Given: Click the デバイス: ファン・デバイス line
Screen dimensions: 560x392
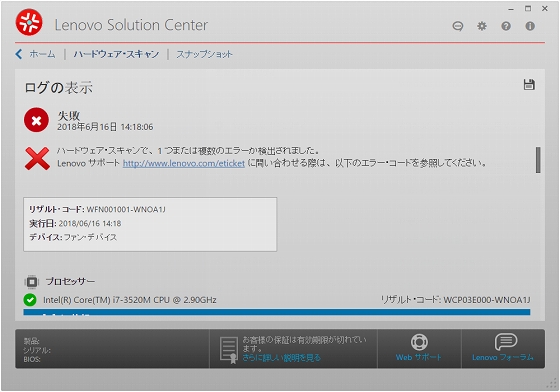Looking at the screenshot, I should click(x=73, y=237).
